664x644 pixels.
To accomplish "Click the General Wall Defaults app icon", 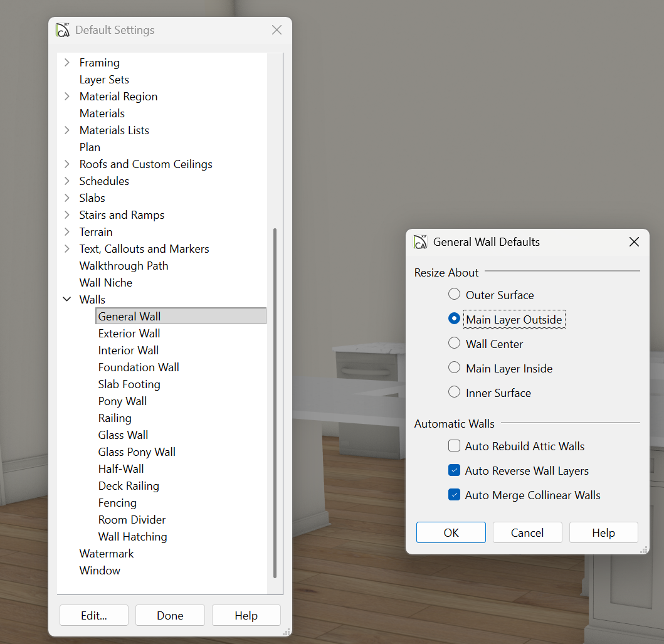I will [x=420, y=242].
